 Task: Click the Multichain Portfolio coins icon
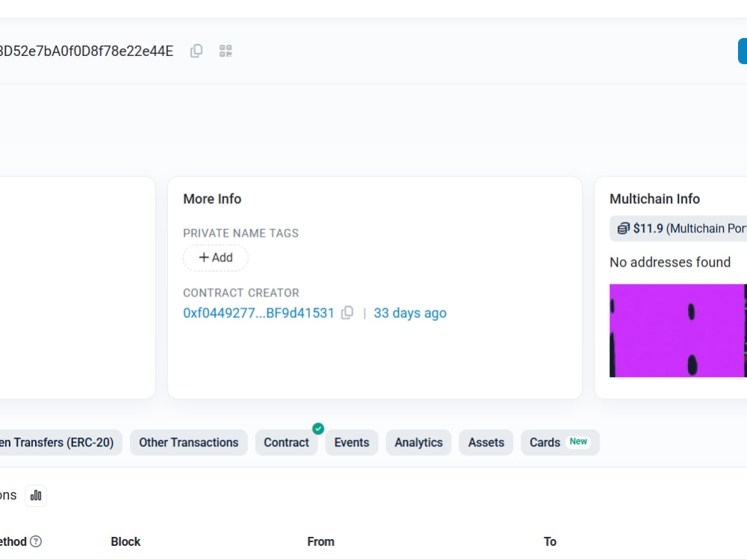(x=623, y=228)
